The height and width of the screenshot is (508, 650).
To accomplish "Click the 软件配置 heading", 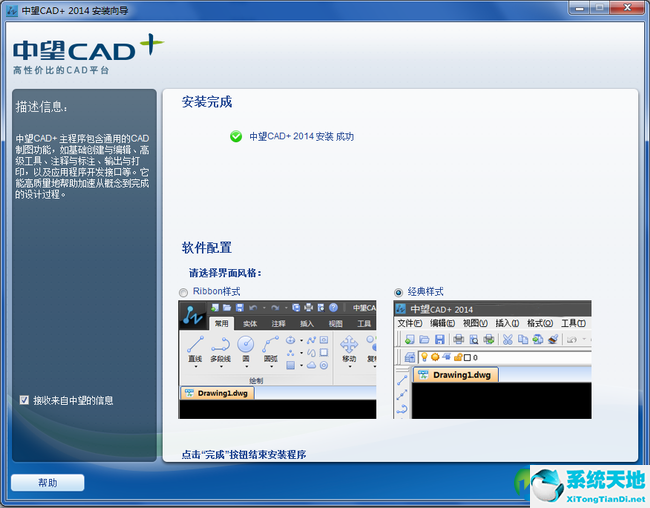I will [207, 248].
